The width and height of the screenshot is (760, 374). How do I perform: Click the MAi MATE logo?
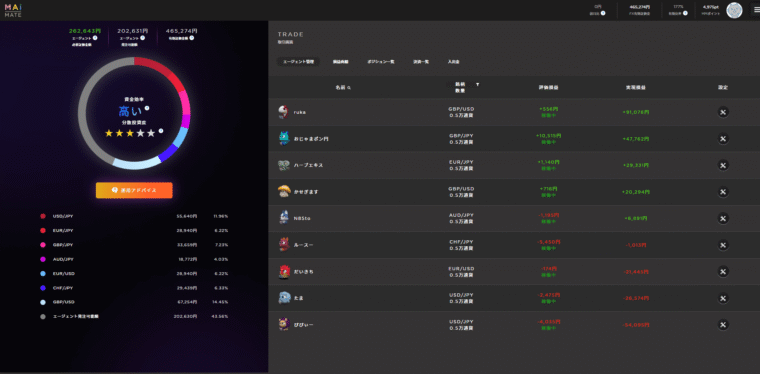pos(13,11)
